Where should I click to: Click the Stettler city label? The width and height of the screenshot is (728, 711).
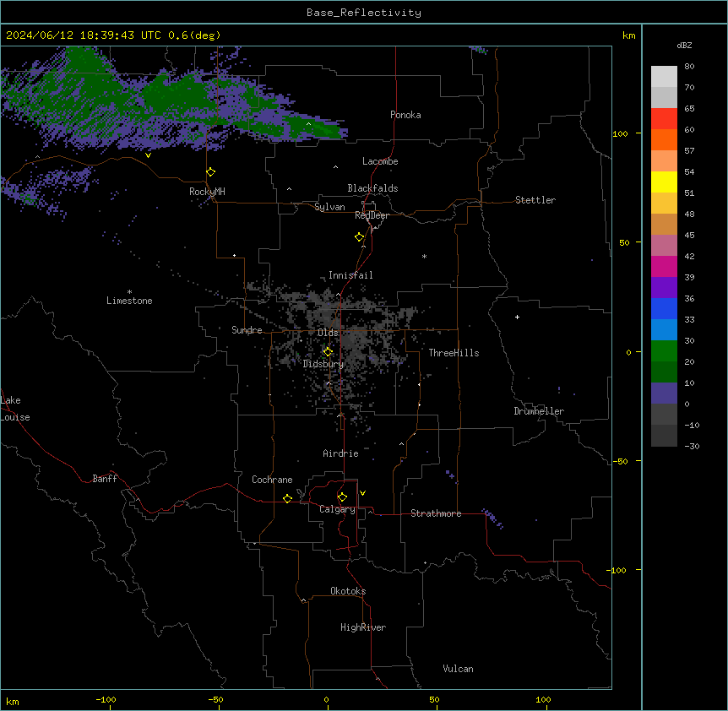(x=535, y=200)
